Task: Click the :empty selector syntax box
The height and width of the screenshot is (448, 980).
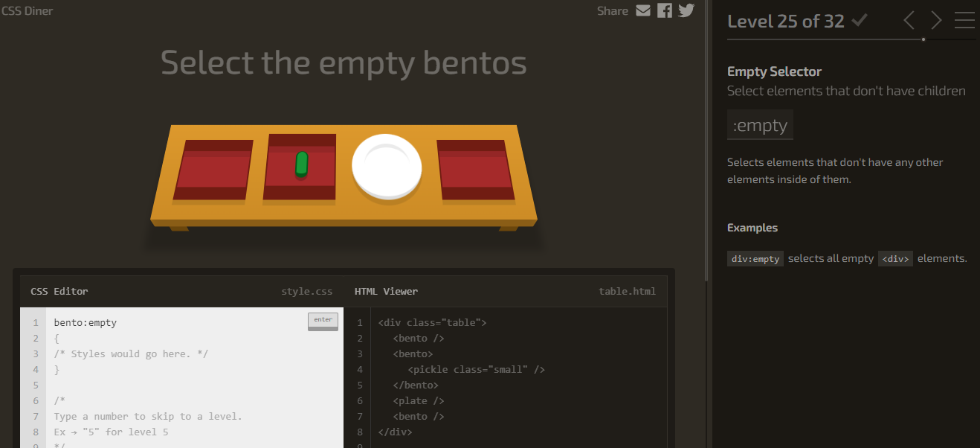Action: tap(760, 125)
